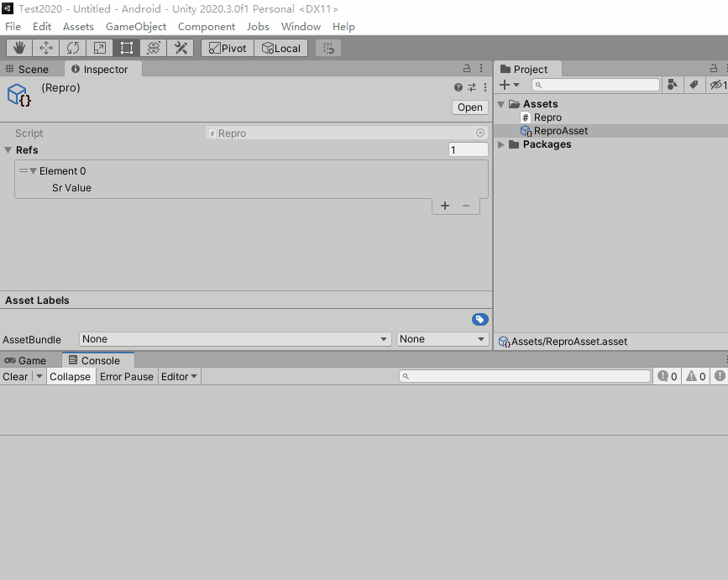Lock the Project panel
The image size is (728, 580).
tap(714, 68)
